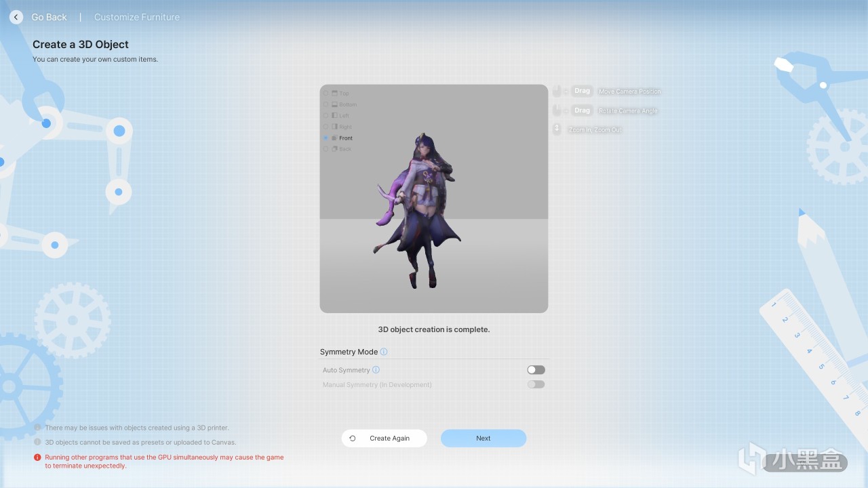Click the 3D printer issues notice text

click(x=137, y=428)
